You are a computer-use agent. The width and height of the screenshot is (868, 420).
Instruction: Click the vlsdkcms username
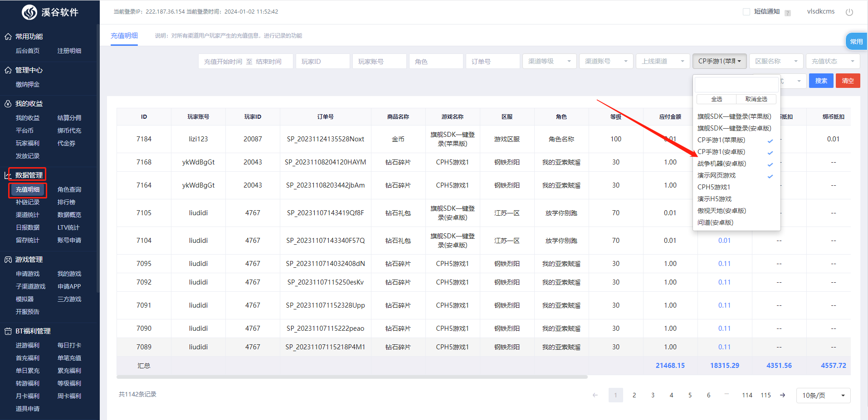[x=821, y=12]
